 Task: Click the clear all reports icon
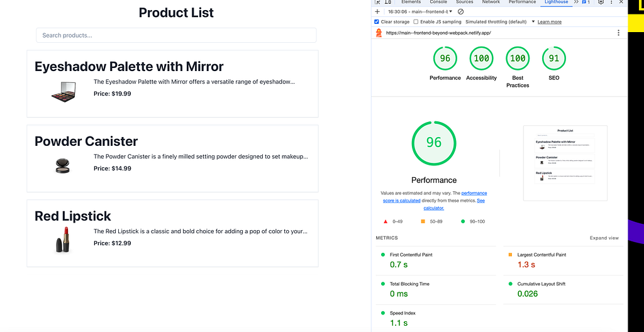point(460,11)
